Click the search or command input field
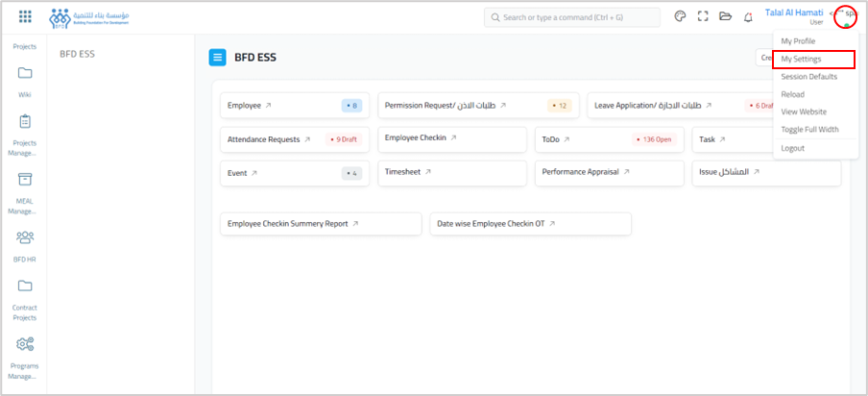The image size is (868, 396). click(x=571, y=17)
